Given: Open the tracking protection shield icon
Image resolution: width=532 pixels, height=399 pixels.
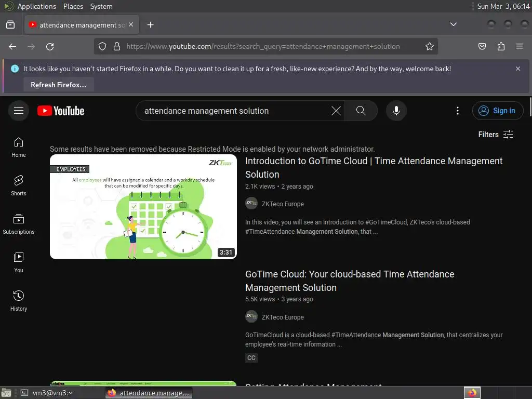Looking at the screenshot, I should click(x=102, y=46).
